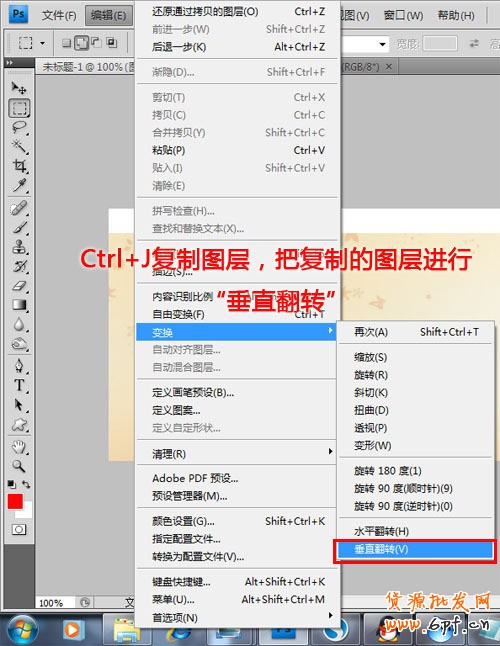Viewport: 500px width, 646px height.
Task: Toggle Quick Mask mode button
Action: tap(19, 529)
